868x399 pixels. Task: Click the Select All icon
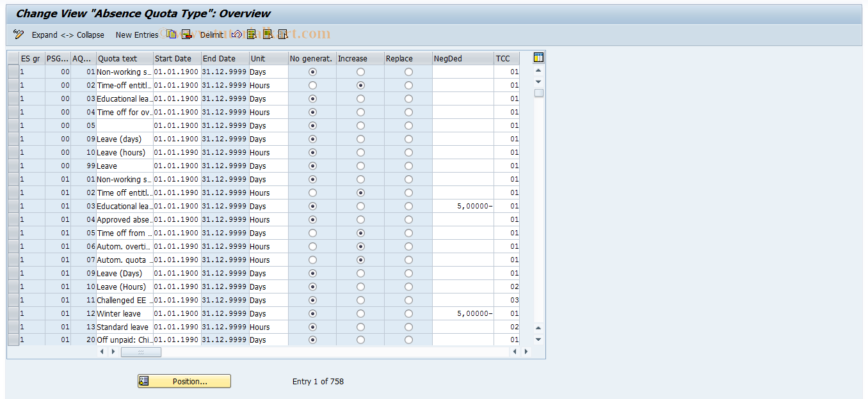[252, 35]
